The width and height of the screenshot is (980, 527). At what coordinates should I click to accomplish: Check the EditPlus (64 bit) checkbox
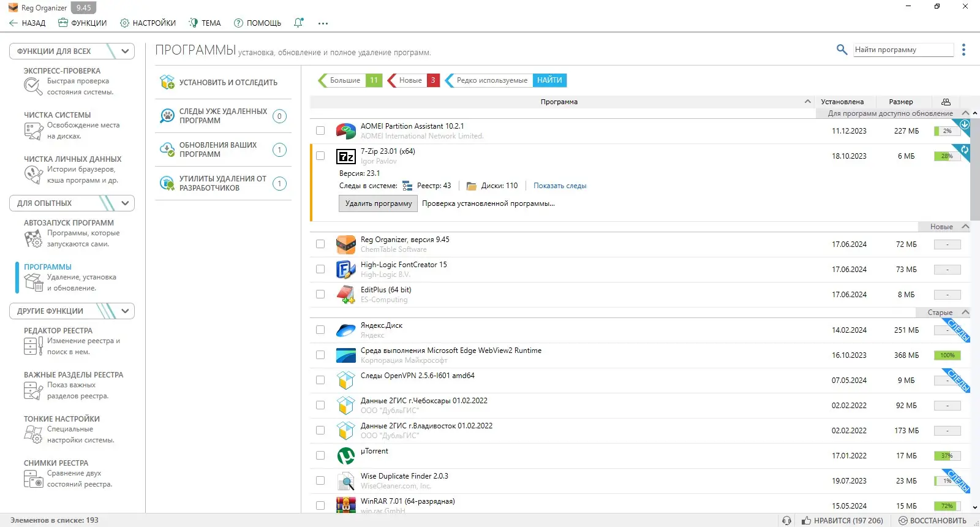[x=320, y=294]
